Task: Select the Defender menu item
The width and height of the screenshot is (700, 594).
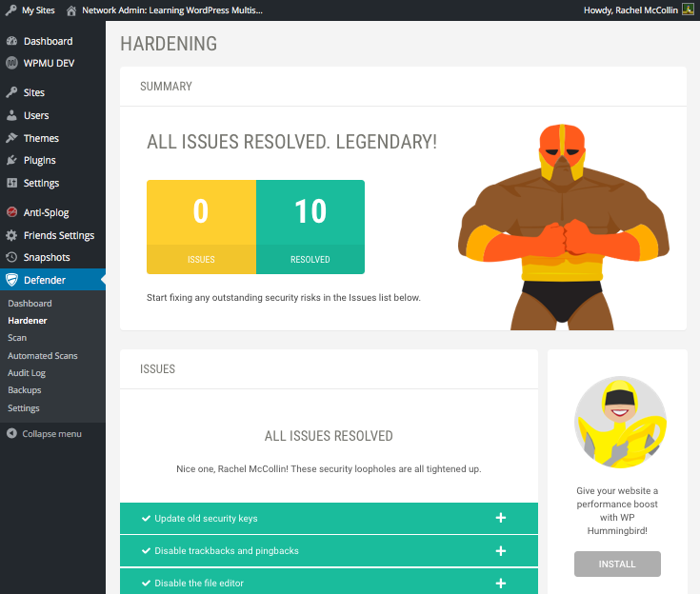Action: [x=52, y=280]
